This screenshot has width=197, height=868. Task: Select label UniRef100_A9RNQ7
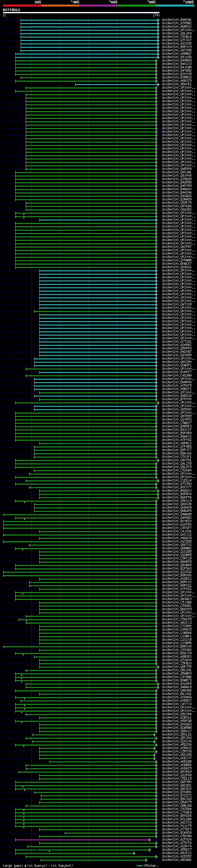coord(176,54)
